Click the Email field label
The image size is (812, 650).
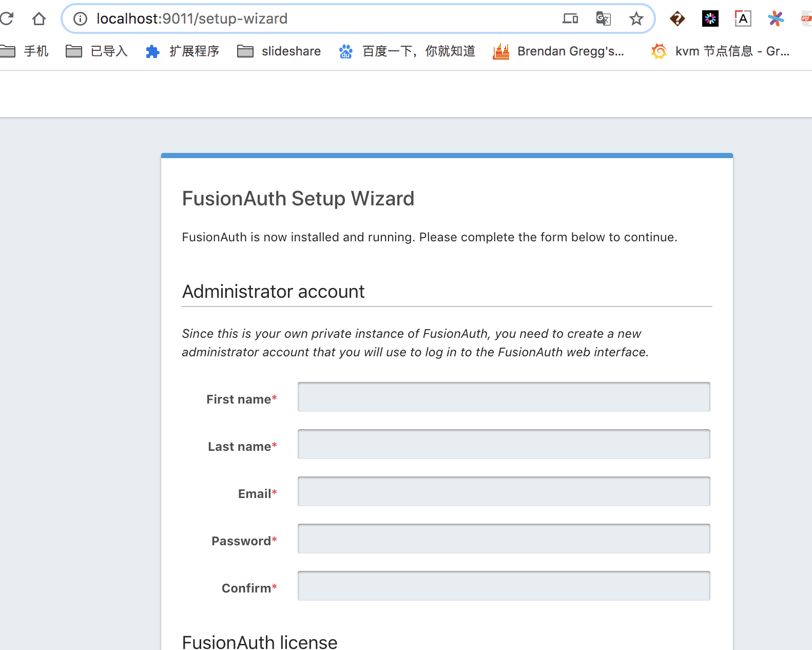[257, 494]
